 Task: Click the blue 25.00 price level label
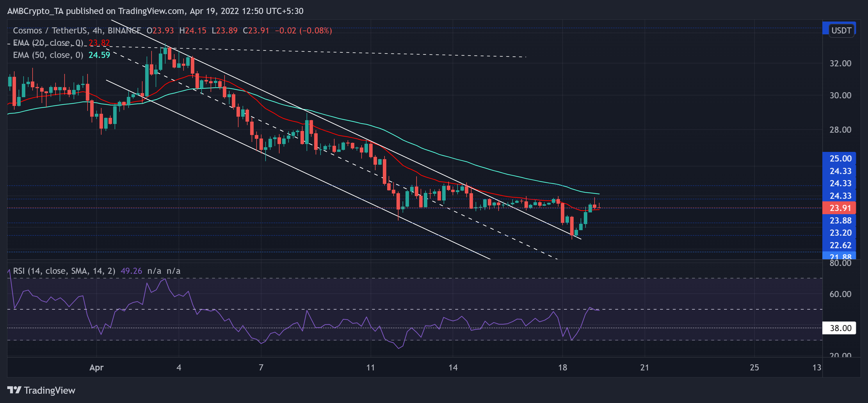840,158
